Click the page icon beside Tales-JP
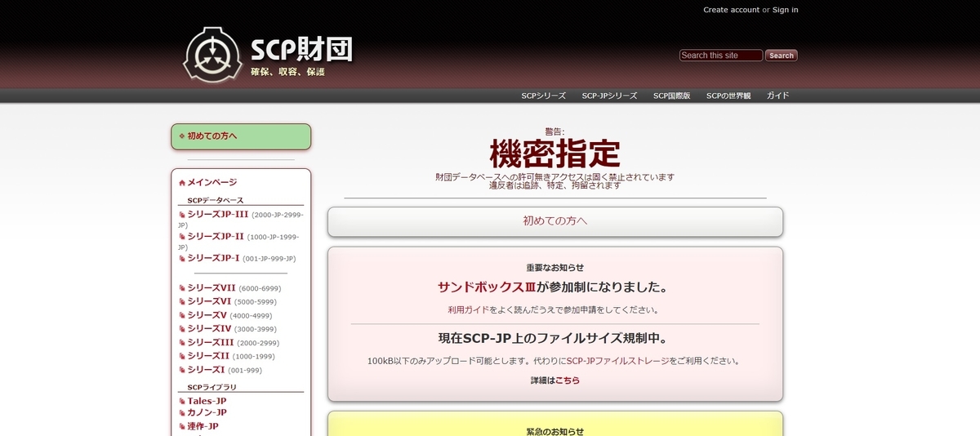 click(181, 402)
